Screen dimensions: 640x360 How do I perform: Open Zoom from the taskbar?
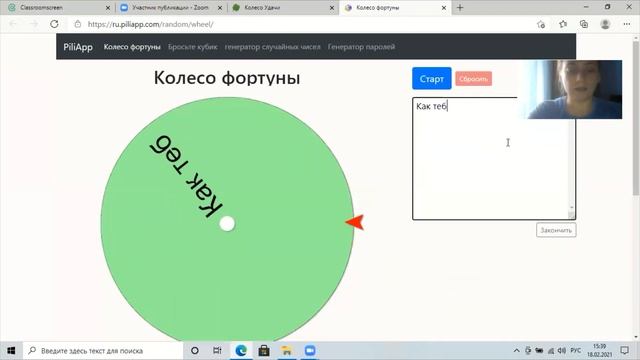pyautogui.click(x=310, y=351)
